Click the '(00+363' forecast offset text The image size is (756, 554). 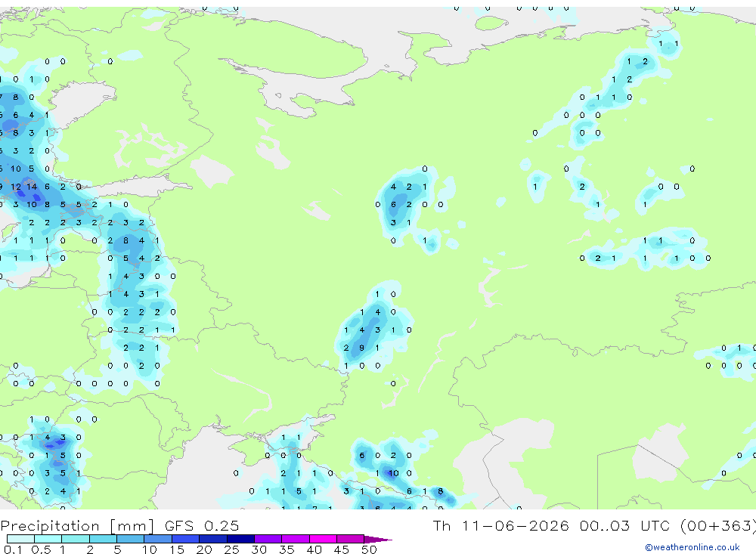pos(719,525)
